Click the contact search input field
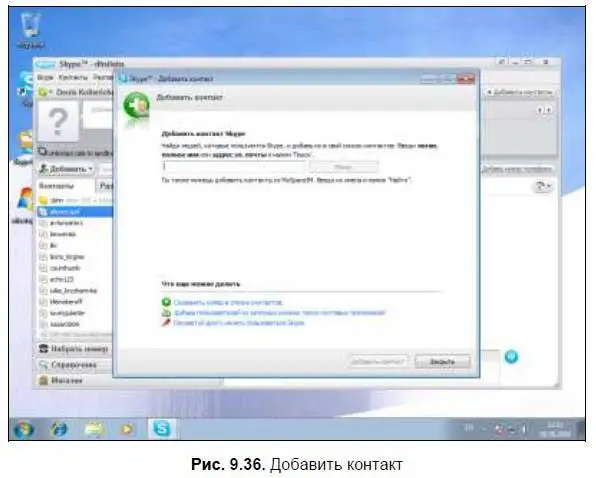 click(x=234, y=166)
